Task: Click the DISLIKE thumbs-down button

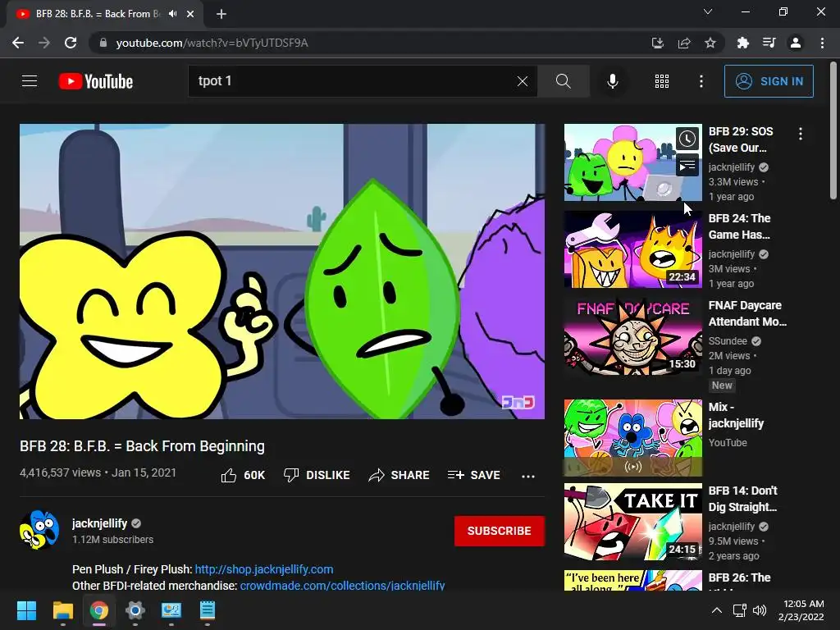Action: click(317, 475)
